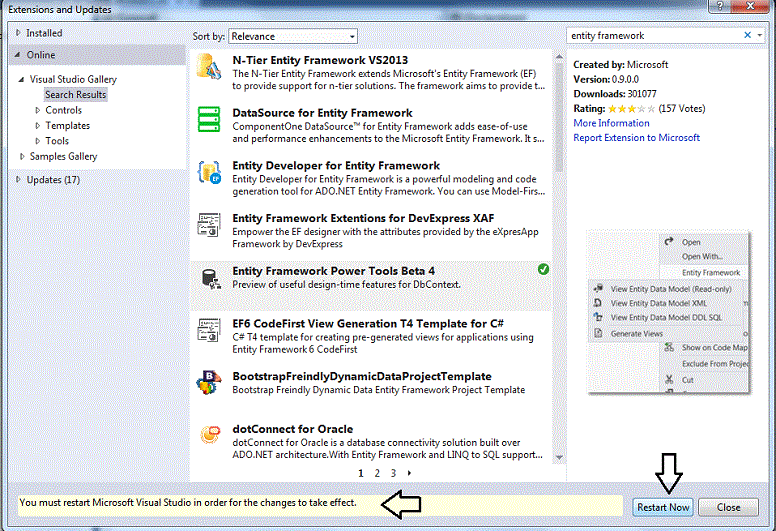
Task: Select BootstrapFreindlyDynamicDataProjectTemplate title
Action: coord(362,377)
